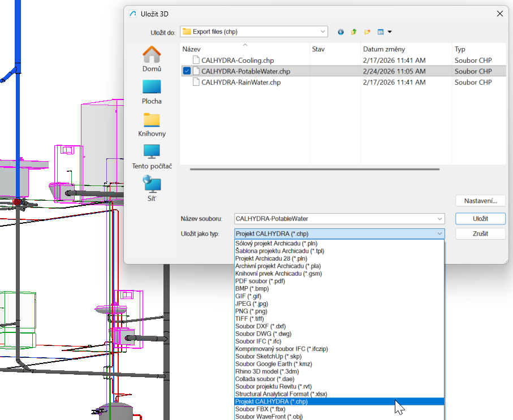Screen dimensions: 513x420
Task: Click the horizontal scrollbar in file list
Action: click(314, 168)
